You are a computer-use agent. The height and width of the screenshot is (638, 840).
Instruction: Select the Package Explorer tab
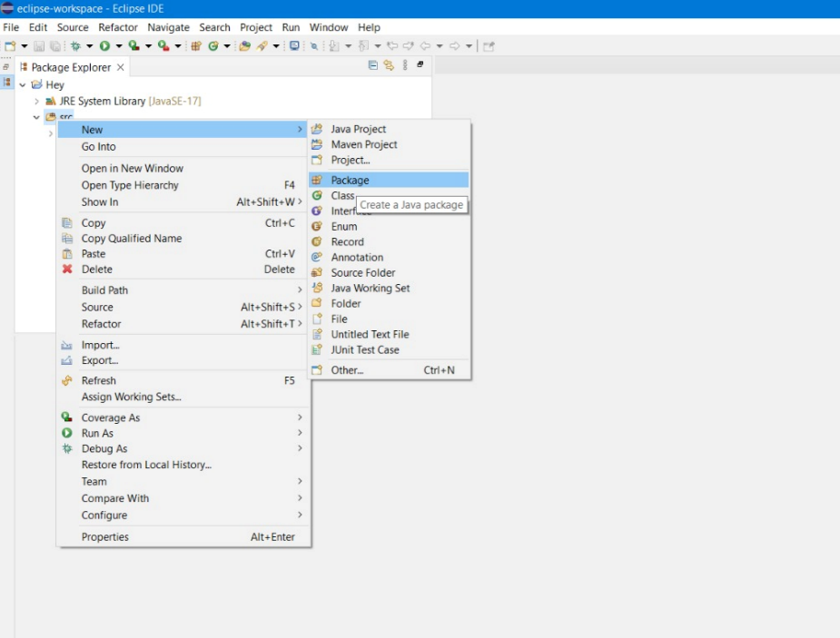[x=71, y=67]
